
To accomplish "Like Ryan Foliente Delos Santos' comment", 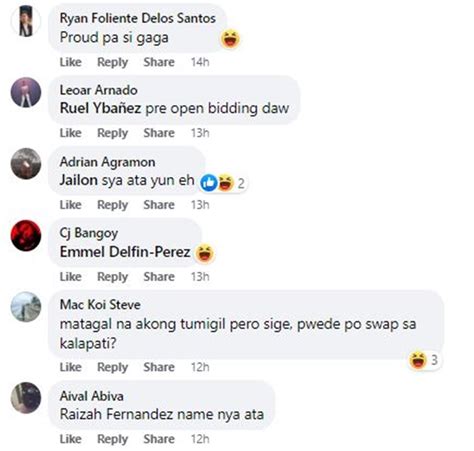I will (71, 62).
